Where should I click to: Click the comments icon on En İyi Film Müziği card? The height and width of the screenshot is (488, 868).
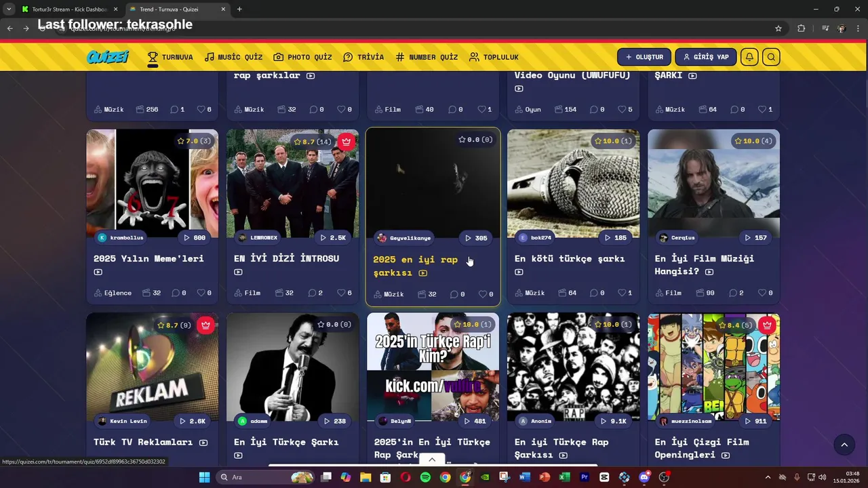click(733, 293)
